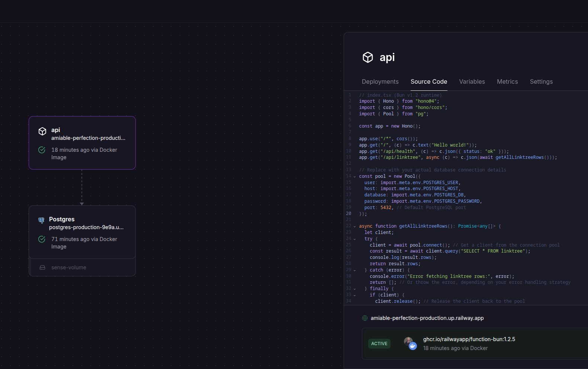588x369 pixels.
Task: Click the 'port: 5432,' code line
Action: 379,208
